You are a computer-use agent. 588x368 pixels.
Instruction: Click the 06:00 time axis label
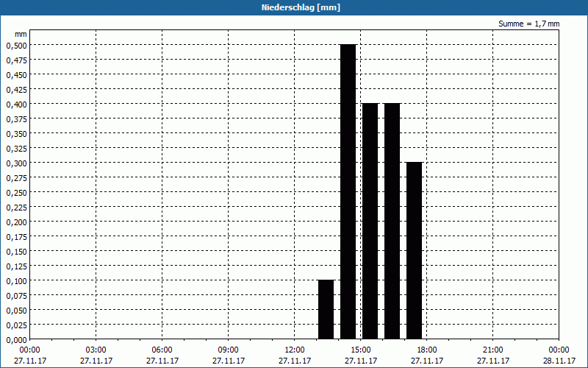162,350
